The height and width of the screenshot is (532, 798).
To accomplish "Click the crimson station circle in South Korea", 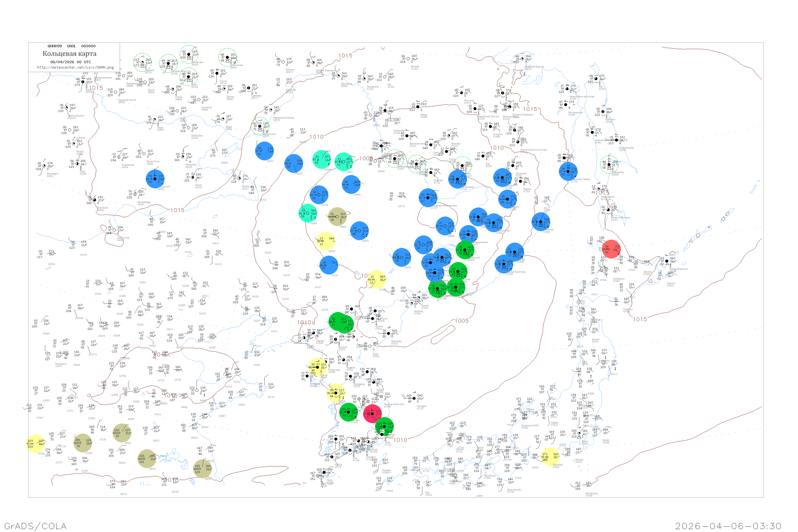I will click(x=372, y=414).
